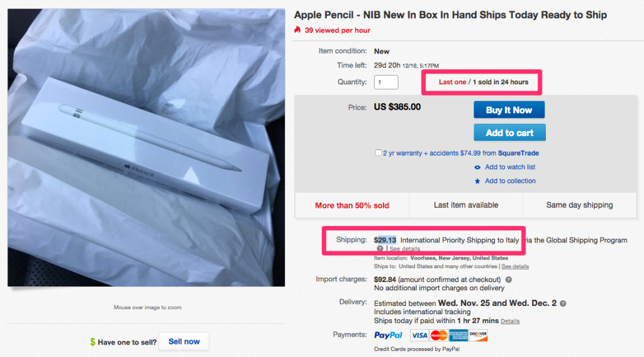644x357 pixels.
Task: Click the American Express card icon
Action: point(458,336)
